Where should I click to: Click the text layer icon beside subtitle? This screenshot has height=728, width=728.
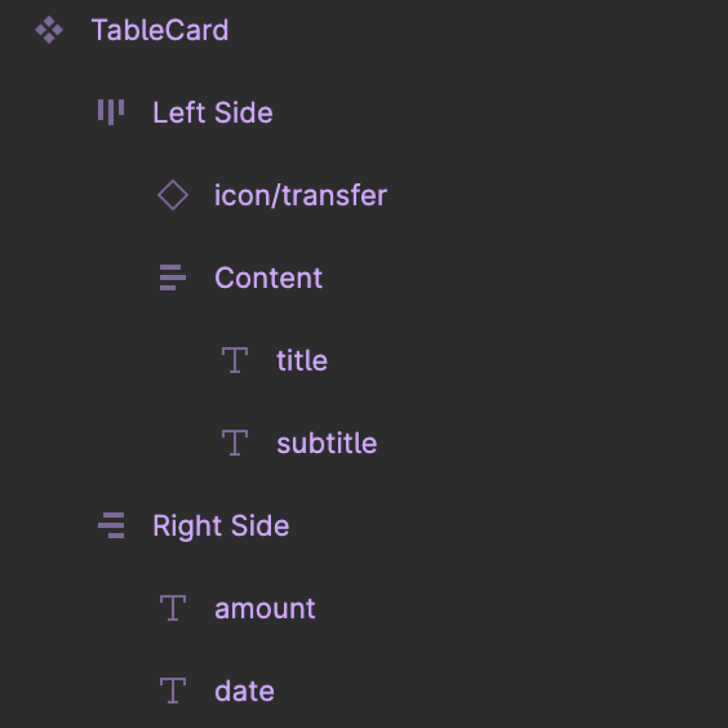point(235,443)
